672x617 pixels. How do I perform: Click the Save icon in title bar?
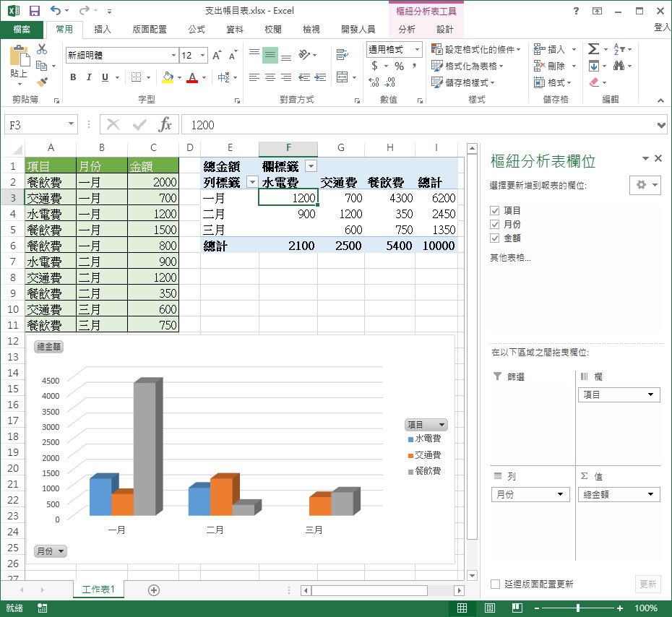34,11
